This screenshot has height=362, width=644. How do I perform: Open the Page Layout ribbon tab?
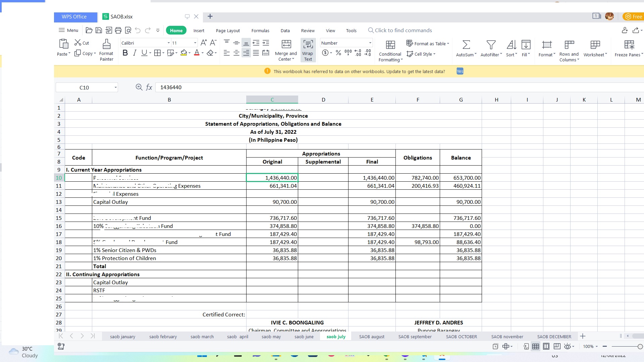pyautogui.click(x=228, y=31)
